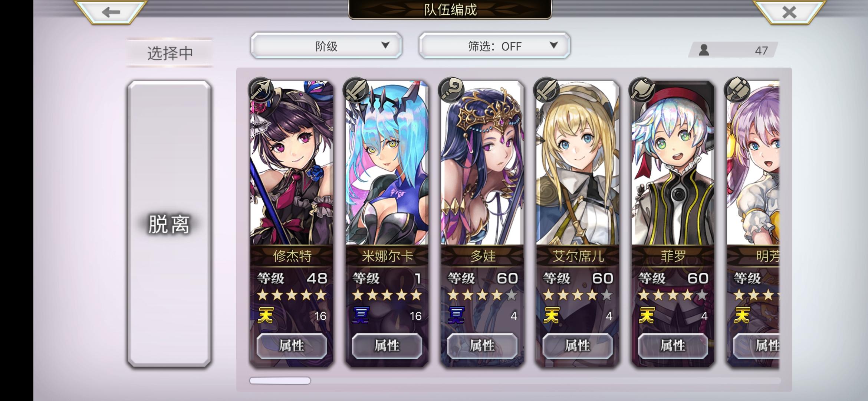
Task: Open 属性 for 多娃
Action: pos(482,346)
